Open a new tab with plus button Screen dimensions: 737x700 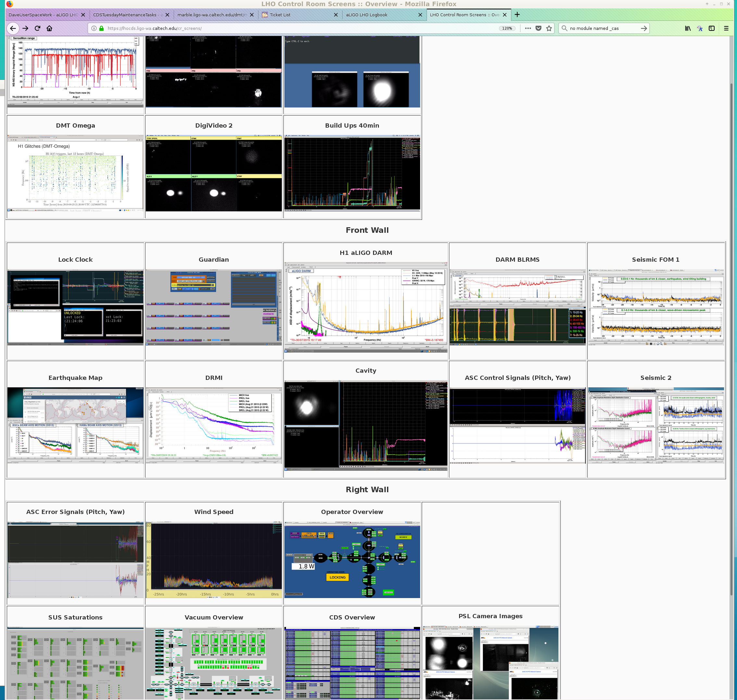coord(517,15)
